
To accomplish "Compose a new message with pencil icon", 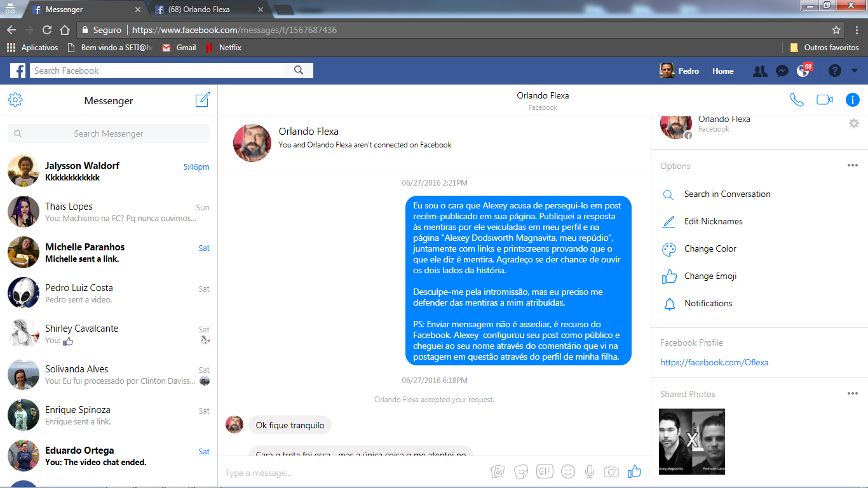I will [x=203, y=100].
